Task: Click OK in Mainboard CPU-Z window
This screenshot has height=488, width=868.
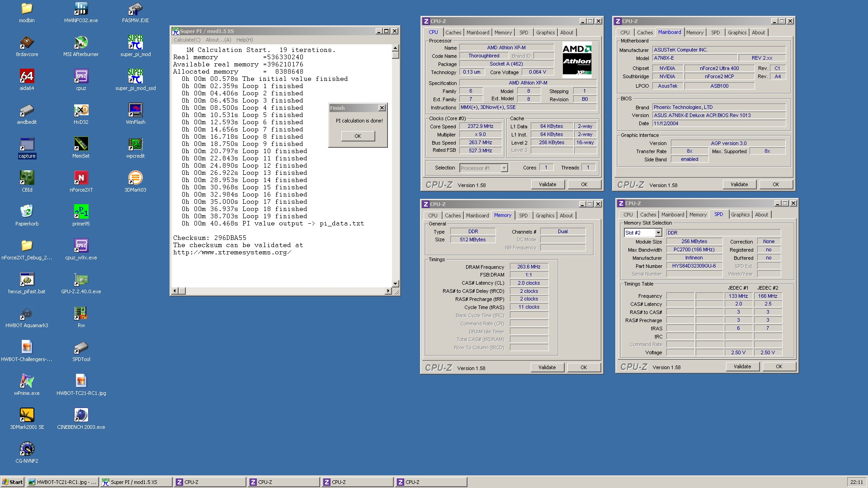Action: pyautogui.click(x=776, y=184)
